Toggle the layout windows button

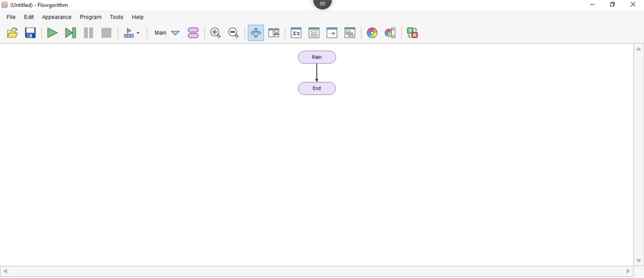[x=274, y=33]
